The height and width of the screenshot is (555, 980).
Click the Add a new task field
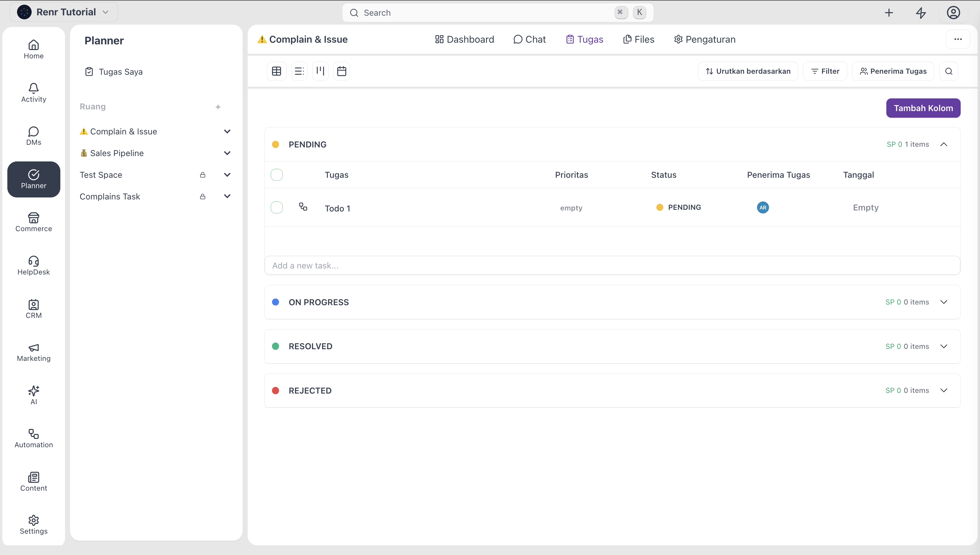[612, 265]
